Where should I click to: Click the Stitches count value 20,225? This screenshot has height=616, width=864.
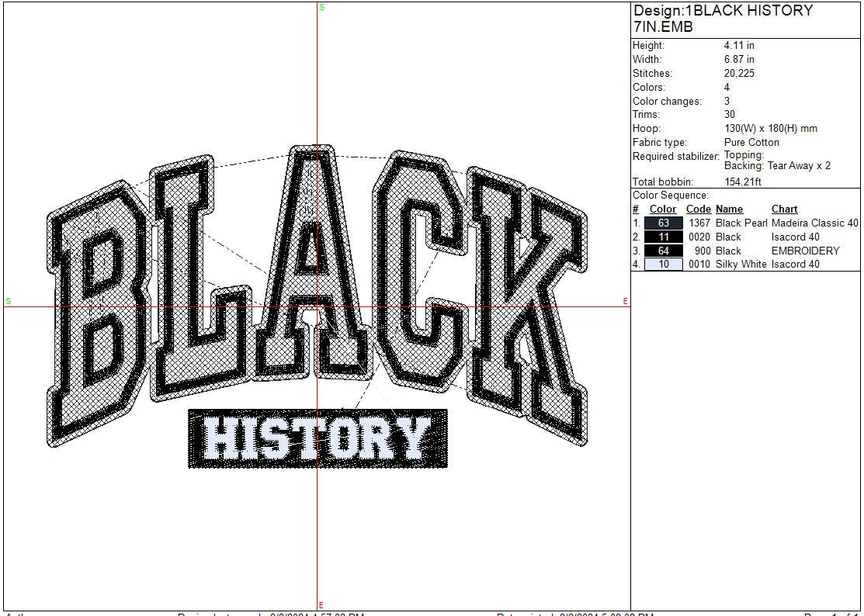pos(739,74)
